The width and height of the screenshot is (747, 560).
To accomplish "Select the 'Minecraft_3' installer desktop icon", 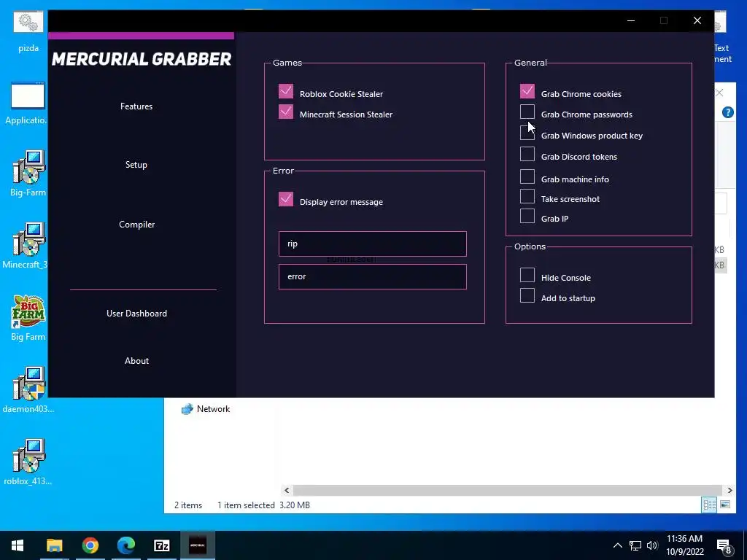I will click(27, 246).
